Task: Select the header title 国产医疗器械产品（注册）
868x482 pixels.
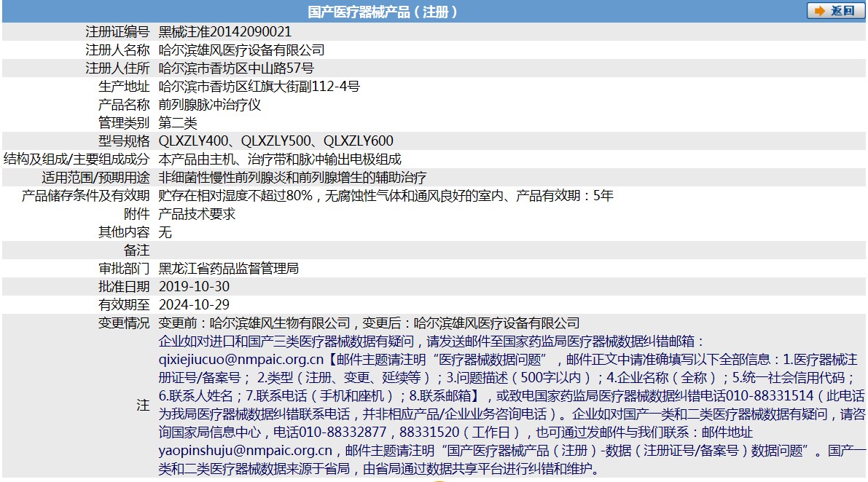Action: click(383, 12)
